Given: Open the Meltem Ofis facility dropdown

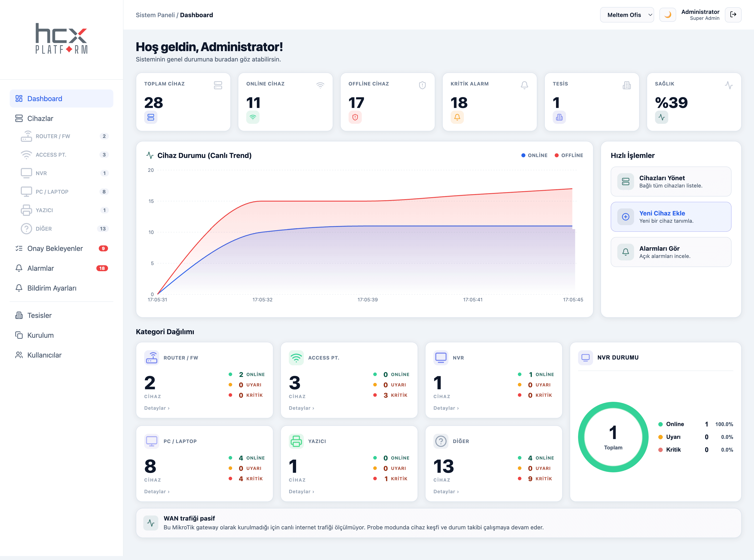Looking at the screenshot, I should tap(627, 15).
